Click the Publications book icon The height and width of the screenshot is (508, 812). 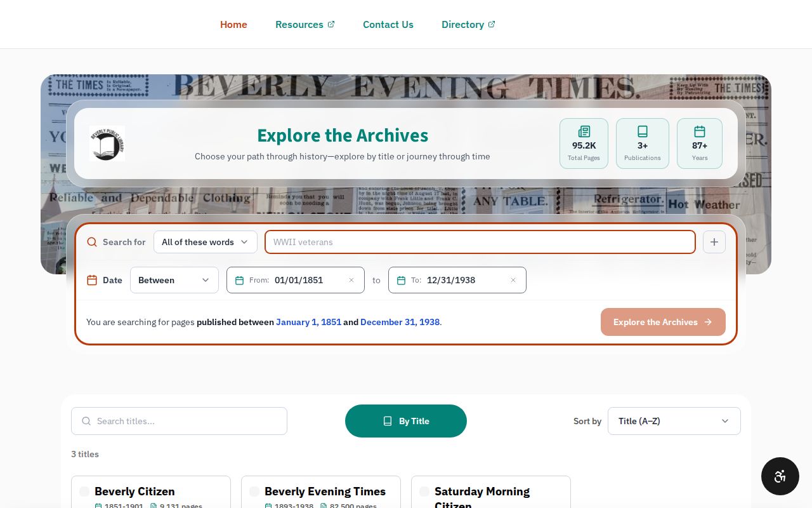click(x=643, y=131)
